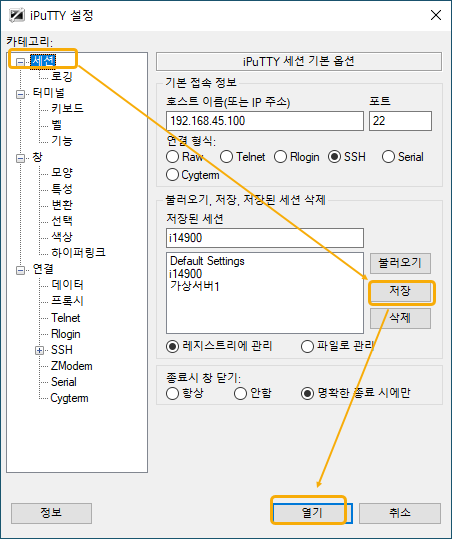Set close window on exit to 항상

(x=172, y=393)
